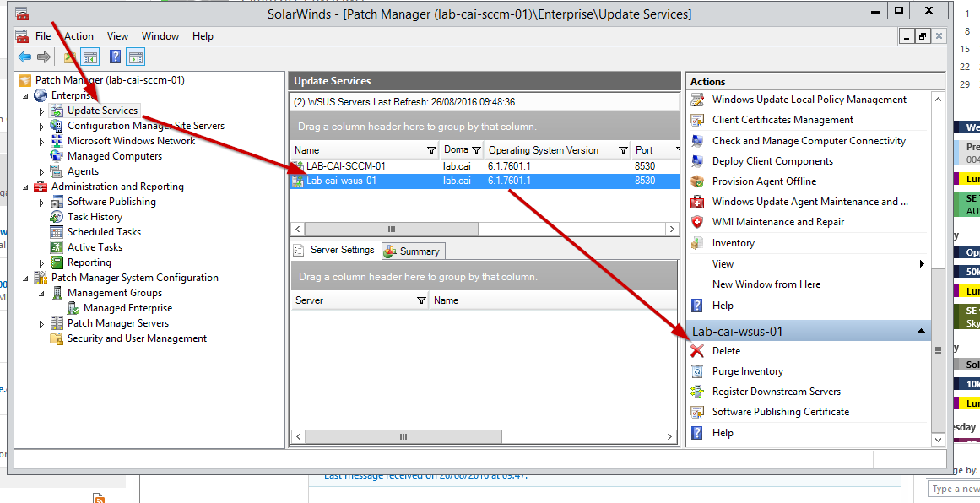980x503 pixels.
Task: Select the LAB-CAI-SCCM-01 server row
Action: [485, 166]
